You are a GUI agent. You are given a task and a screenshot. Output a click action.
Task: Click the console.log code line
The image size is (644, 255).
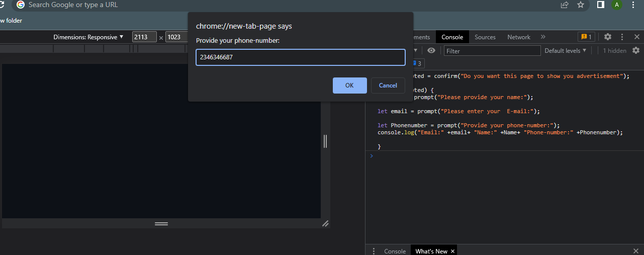tap(500, 133)
